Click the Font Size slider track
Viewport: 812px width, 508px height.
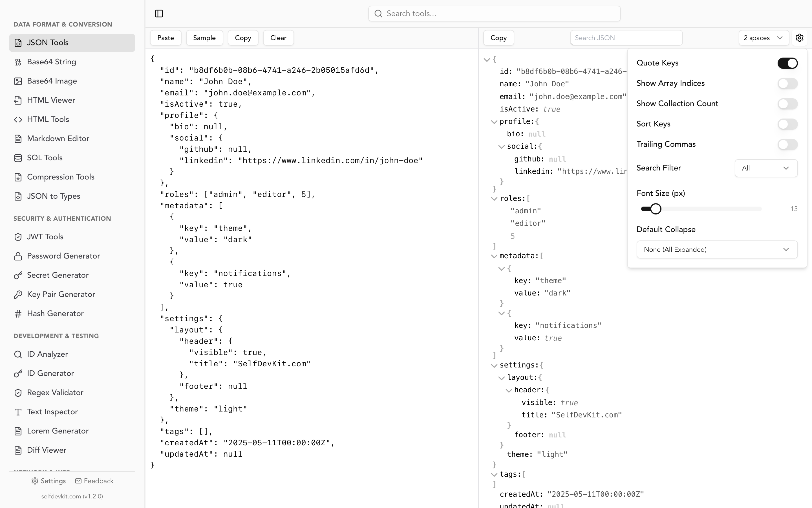pos(701,209)
